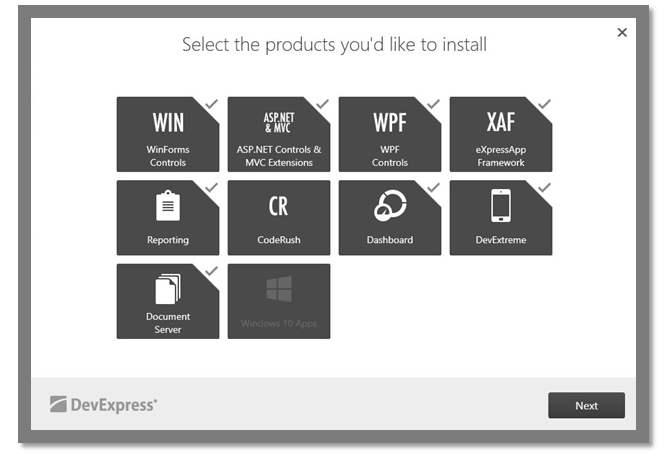The width and height of the screenshot is (668, 462).
Task: Click the DevExtreme phone icon
Action: pyautogui.click(x=501, y=205)
